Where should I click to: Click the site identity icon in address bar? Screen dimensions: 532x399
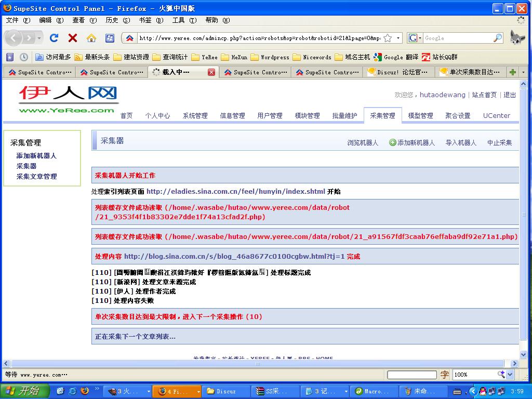tap(129, 38)
